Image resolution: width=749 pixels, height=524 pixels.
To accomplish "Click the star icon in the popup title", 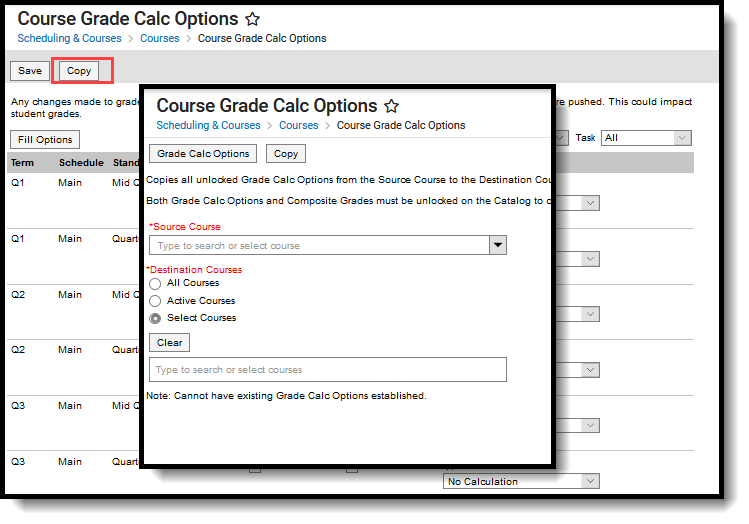I will pyautogui.click(x=392, y=106).
